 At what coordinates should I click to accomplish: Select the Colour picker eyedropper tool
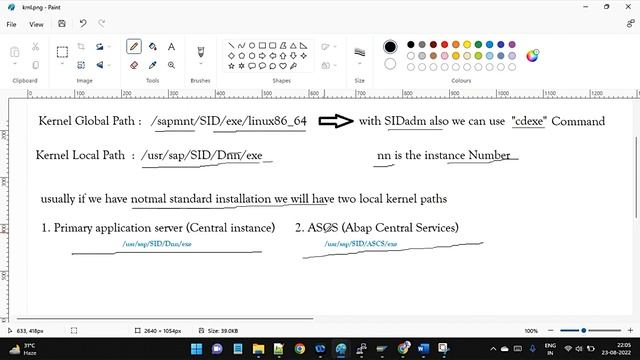(x=153, y=65)
